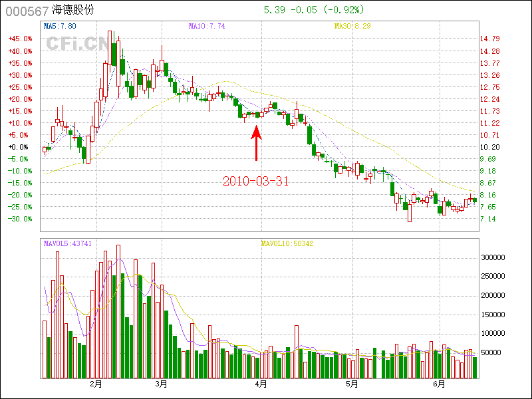
Task: Click the CFi.CN watermark logo
Action: click(x=76, y=44)
